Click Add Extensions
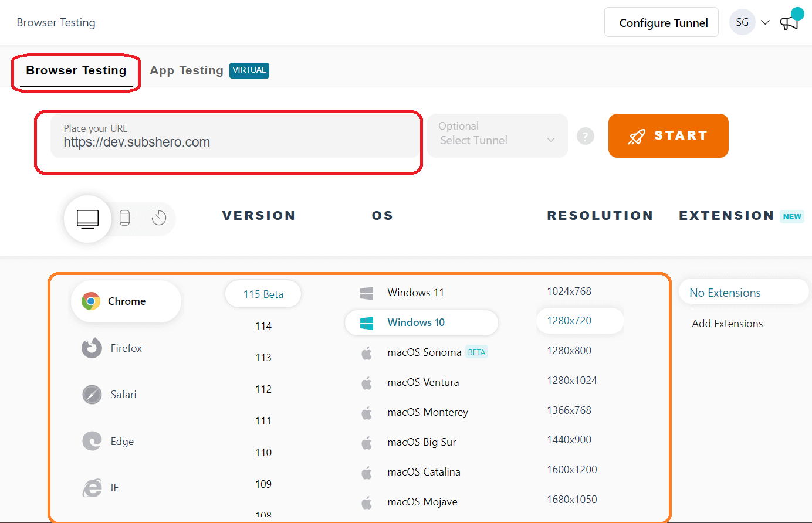Screen dimensions: 812x523 727,324
